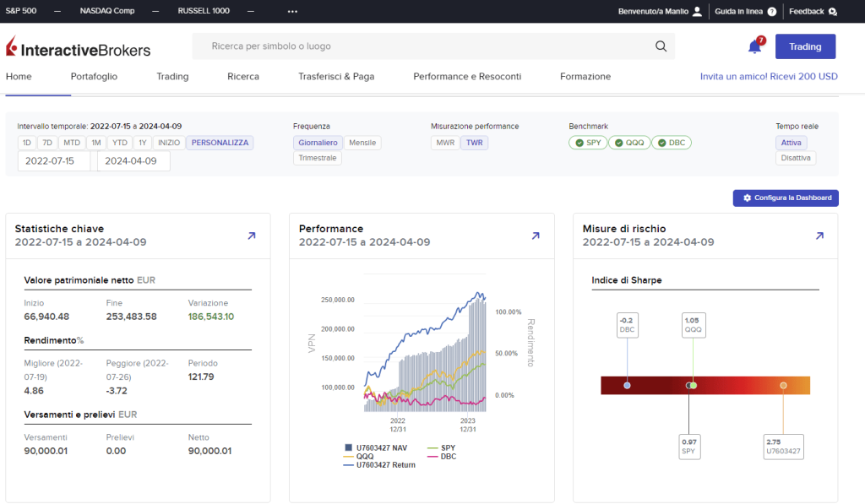
Task: Open the Interactive Brokers logo homepage
Action: (79, 47)
